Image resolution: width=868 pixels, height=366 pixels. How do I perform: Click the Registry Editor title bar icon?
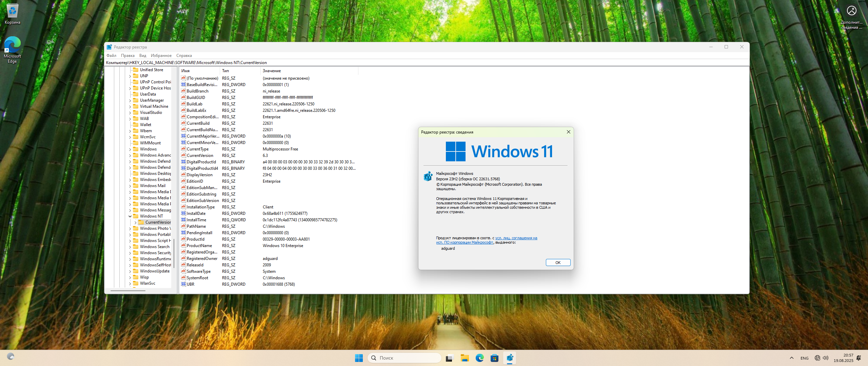click(x=109, y=47)
